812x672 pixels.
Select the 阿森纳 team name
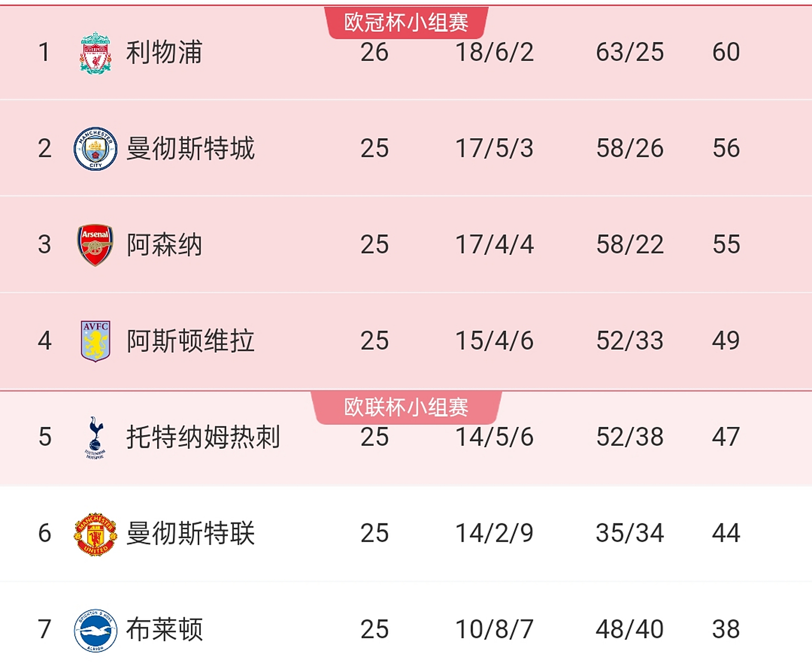pyautogui.click(x=164, y=245)
